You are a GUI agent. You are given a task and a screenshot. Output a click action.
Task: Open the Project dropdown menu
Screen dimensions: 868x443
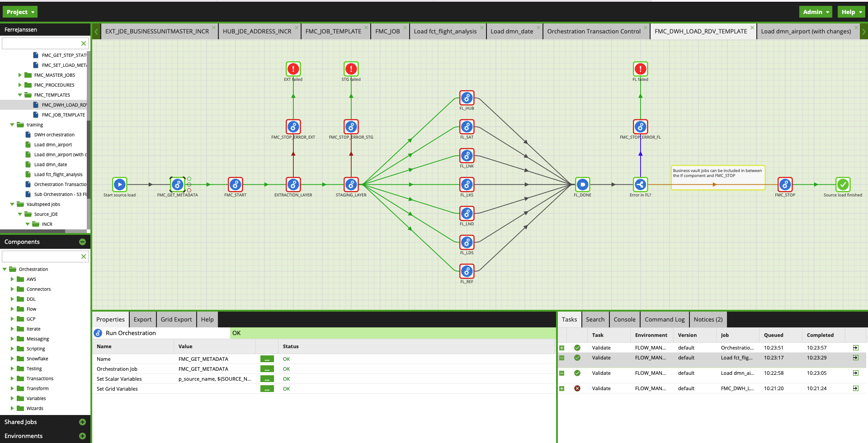pyautogui.click(x=20, y=12)
